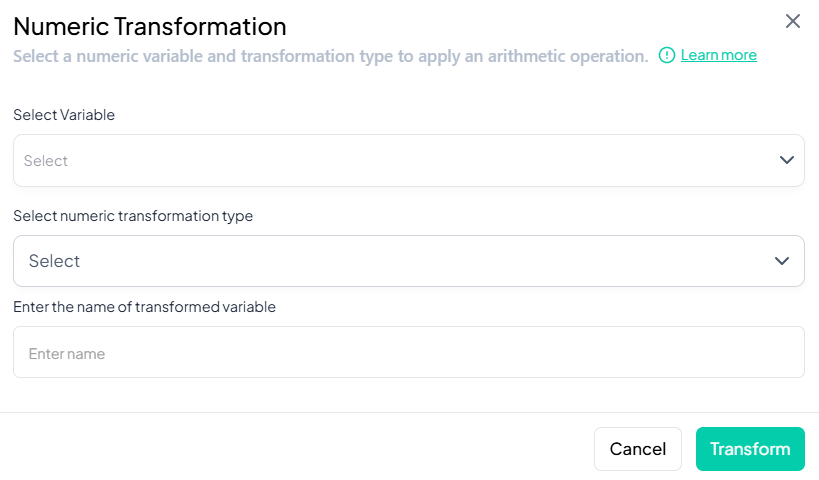The image size is (819, 480).
Task: Click the info icon beside Learn more
Action: [667, 55]
